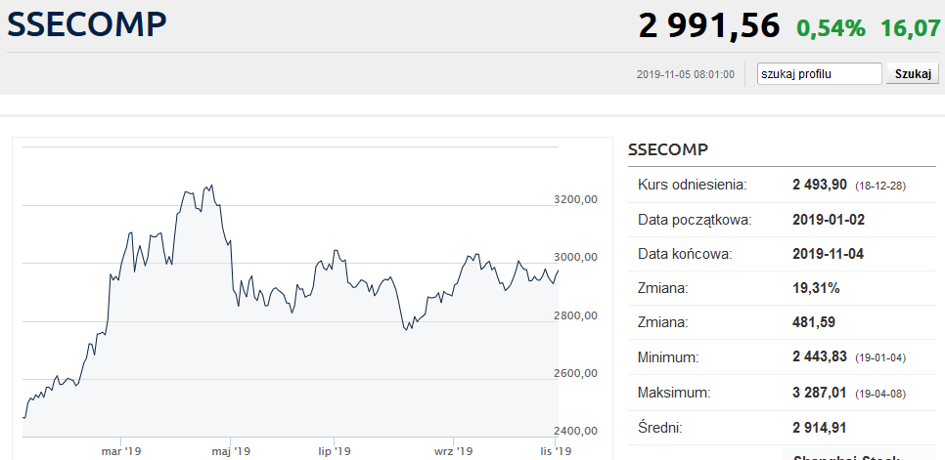
Task: Click the 2019-11-05 08:01:00 timestamp
Action: (685, 74)
